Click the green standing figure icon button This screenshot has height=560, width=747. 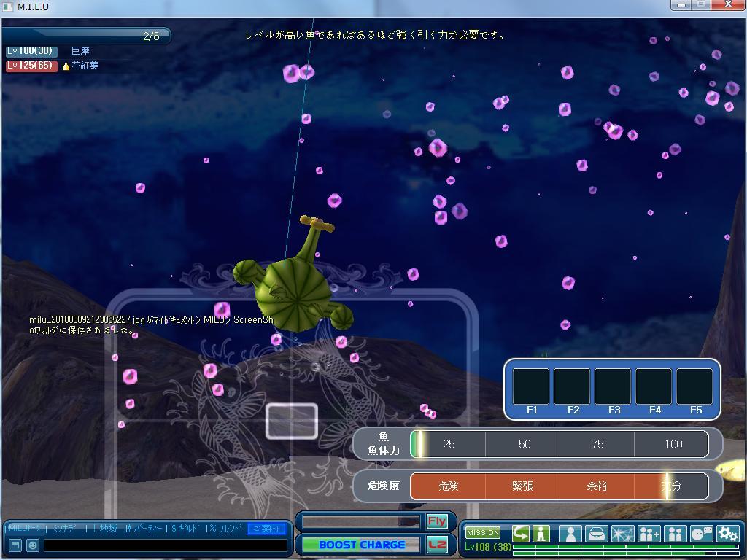click(x=541, y=534)
